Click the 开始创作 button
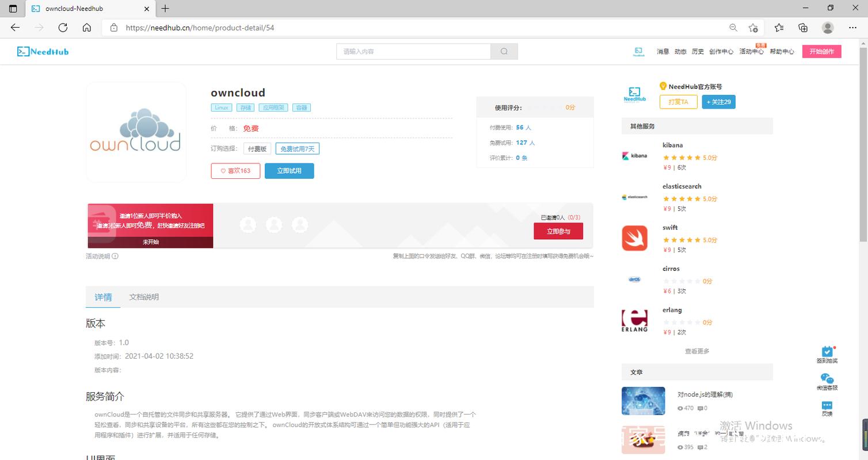This screenshot has width=868, height=460. [x=822, y=51]
